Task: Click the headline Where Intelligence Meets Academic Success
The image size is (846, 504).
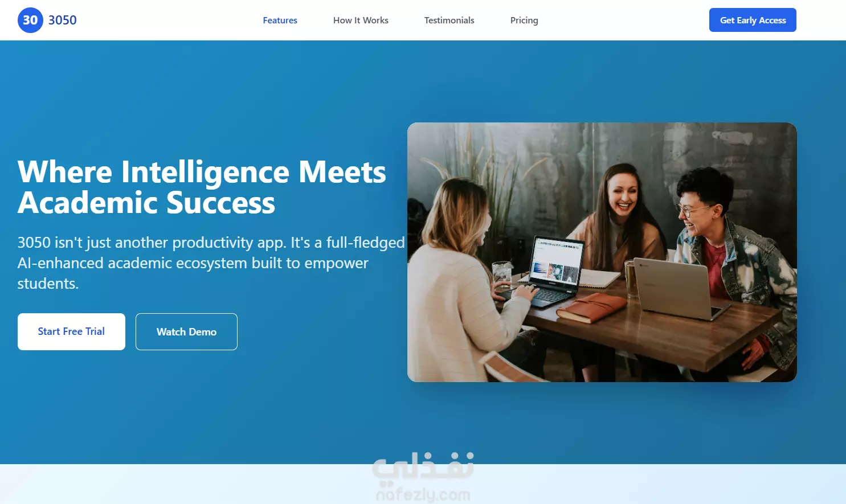Action: pyautogui.click(x=202, y=187)
